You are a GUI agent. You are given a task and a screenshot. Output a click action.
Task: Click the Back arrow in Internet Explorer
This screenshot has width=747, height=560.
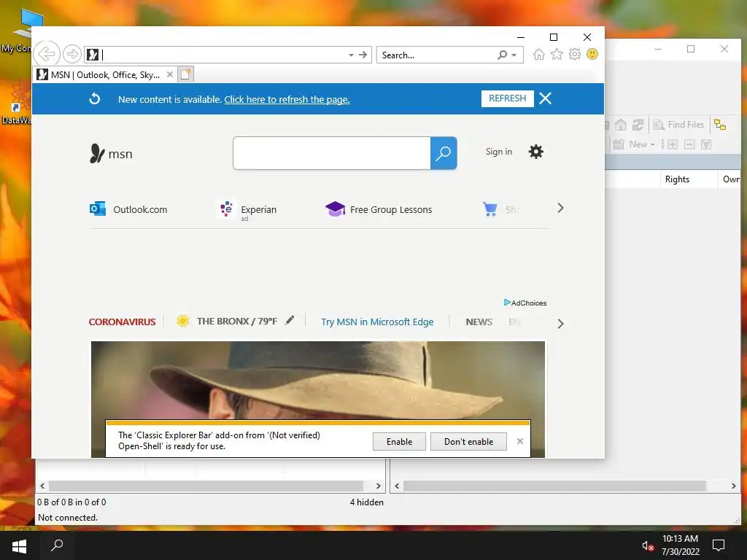[47, 54]
